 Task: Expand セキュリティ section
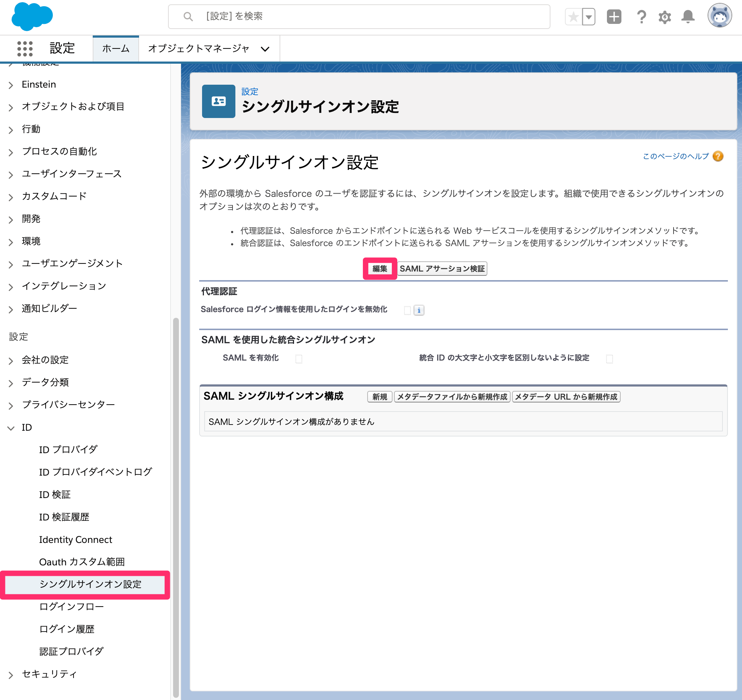pos(11,675)
